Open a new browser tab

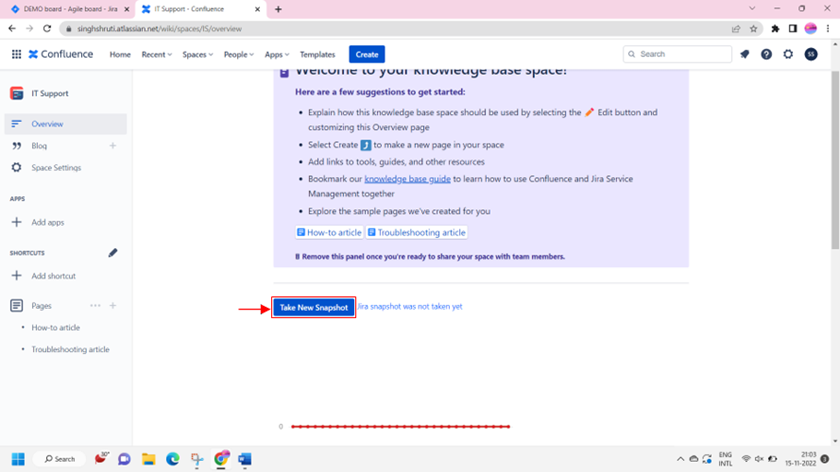(278, 9)
